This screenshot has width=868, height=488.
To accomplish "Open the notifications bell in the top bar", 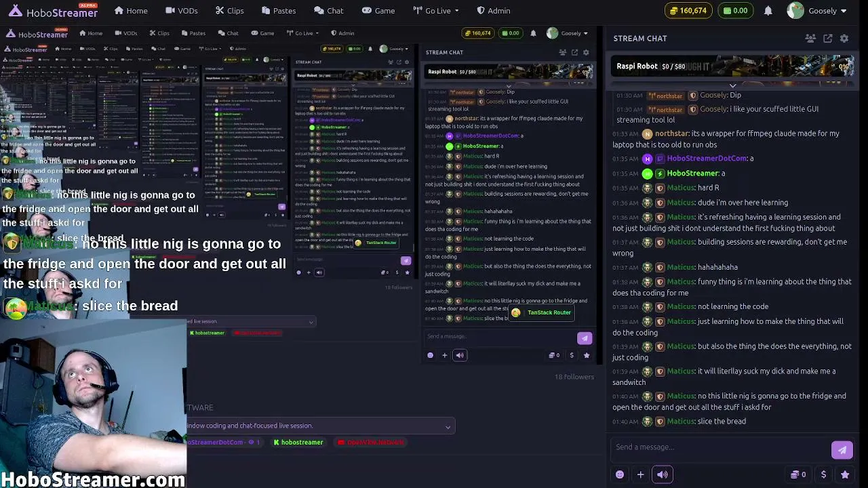I will [x=768, y=11].
